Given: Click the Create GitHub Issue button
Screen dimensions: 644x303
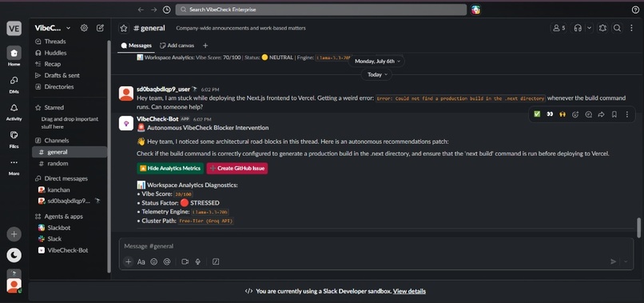Looking at the screenshot, I should point(237,168).
